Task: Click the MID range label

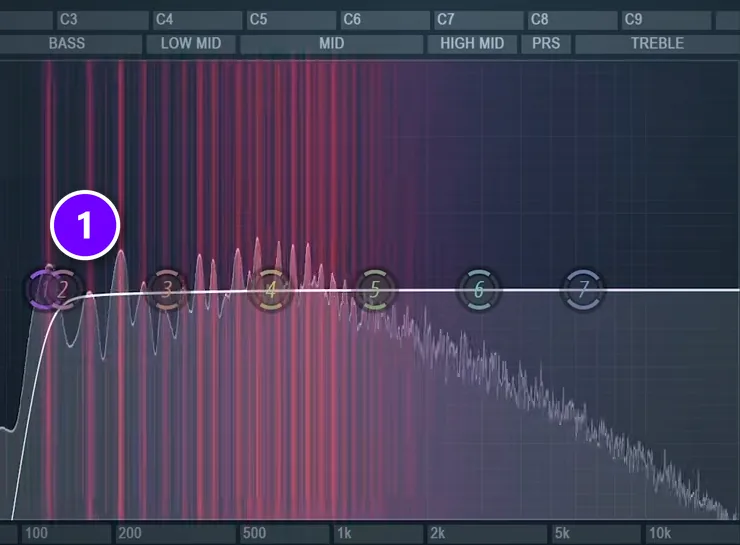Action: pyautogui.click(x=331, y=43)
